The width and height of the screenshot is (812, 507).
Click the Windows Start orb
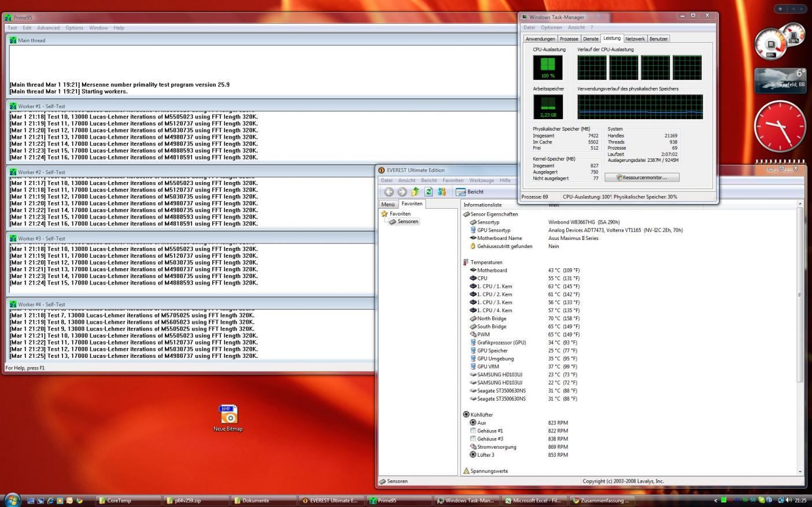[x=12, y=499]
